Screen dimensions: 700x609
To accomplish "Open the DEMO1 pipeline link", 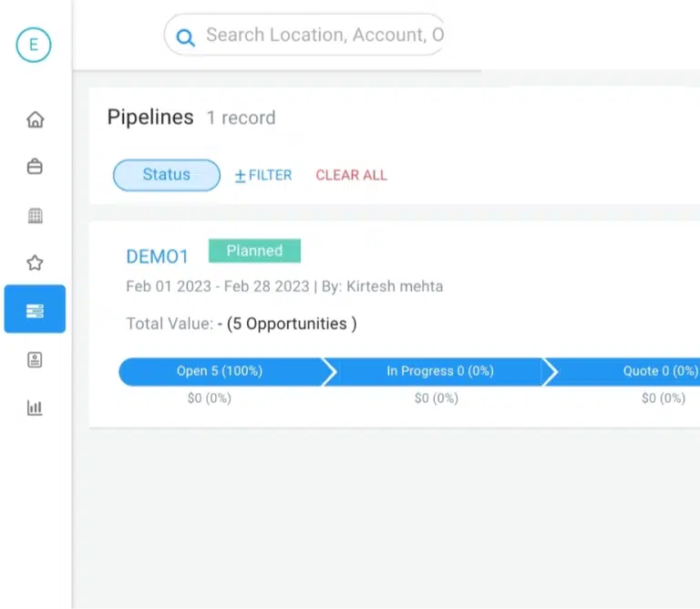I will point(157,257).
